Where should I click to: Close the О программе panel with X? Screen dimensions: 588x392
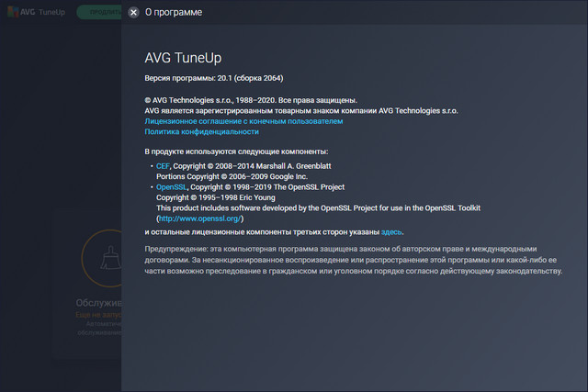(134, 13)
